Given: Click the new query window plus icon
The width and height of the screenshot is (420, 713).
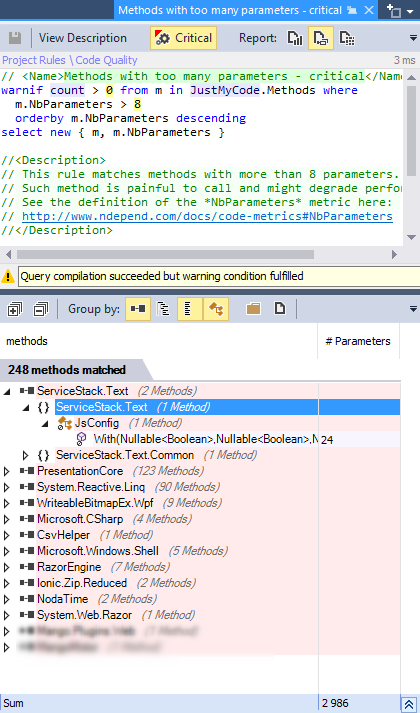Looking at the screenshot, I should pyautogui.click(x=394, y=10).
